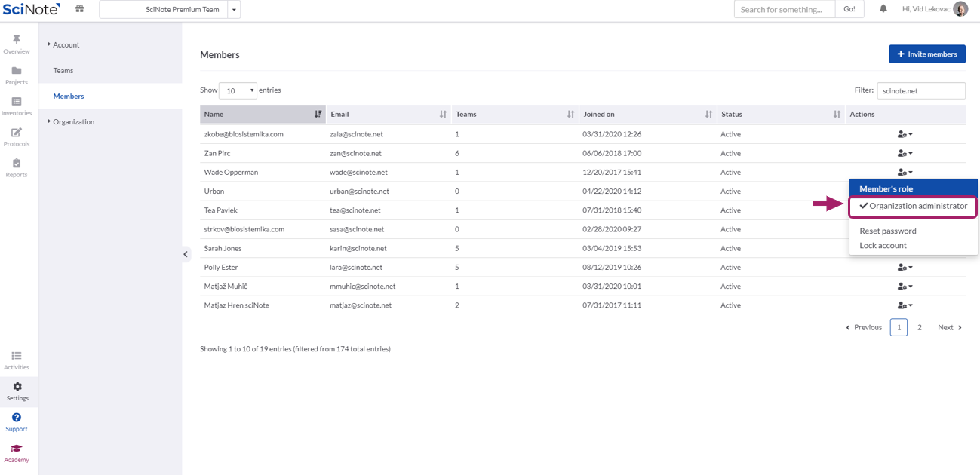
Task: Open actions menu for zkobe@biosistemika.com row
Action: pyautogui.click(x=905, y=134)
